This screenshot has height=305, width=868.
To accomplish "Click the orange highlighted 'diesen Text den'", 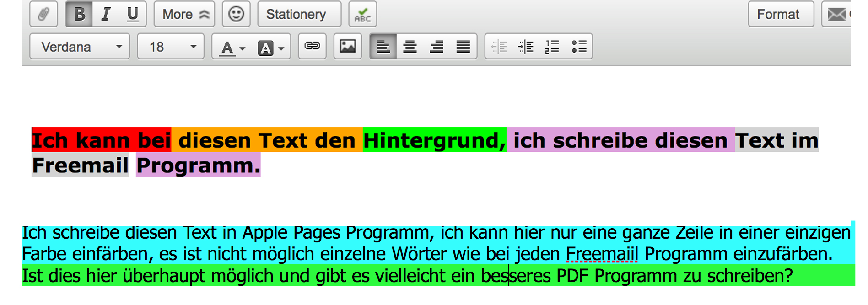I will (x=267, y=140).
